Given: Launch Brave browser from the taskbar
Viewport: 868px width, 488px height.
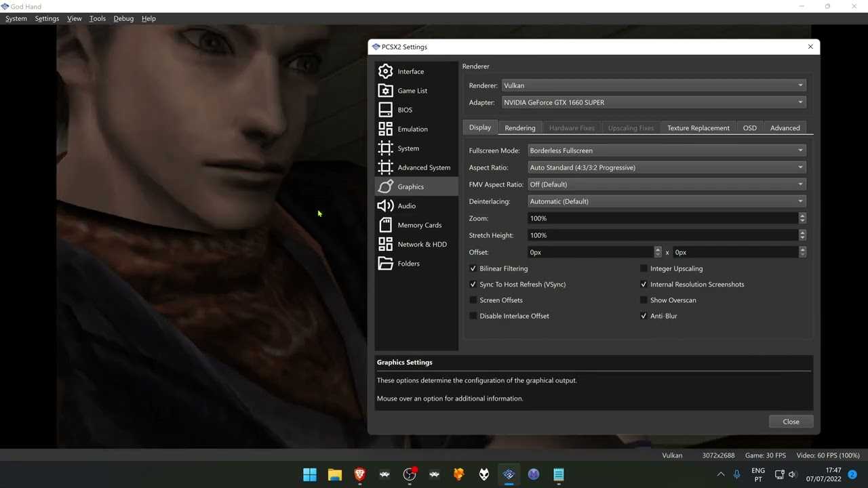Looking at the screenshot, I should 359,474.
